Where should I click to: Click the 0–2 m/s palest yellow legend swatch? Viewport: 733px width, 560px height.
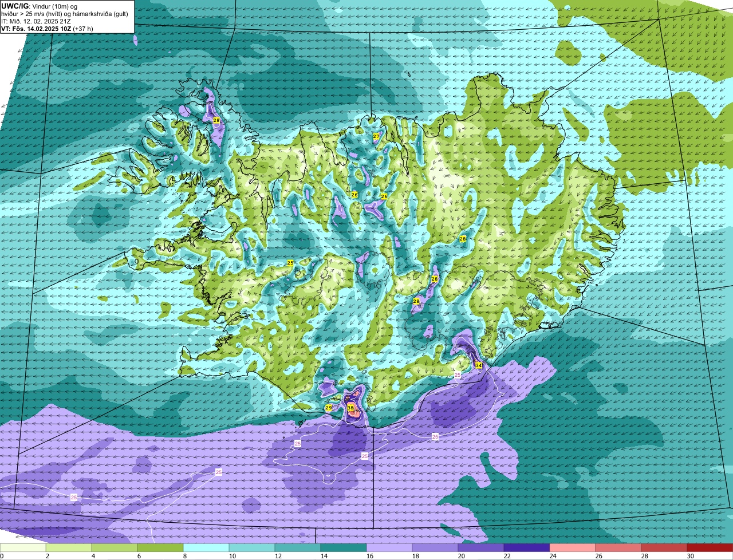(x=23, y=547)
